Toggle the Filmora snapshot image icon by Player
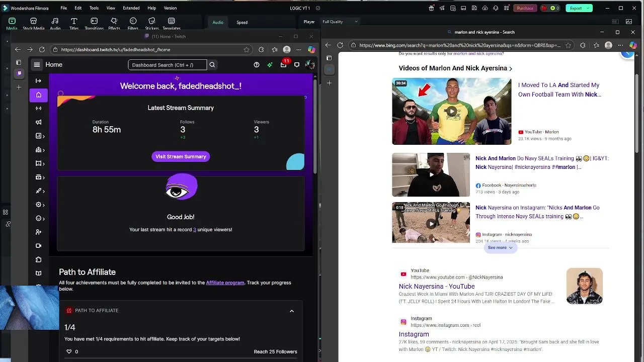 pos(629,22)
